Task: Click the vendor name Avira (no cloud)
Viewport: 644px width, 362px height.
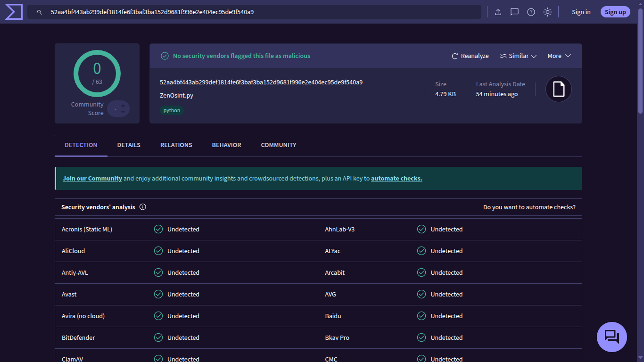Action: coord(83,316)
